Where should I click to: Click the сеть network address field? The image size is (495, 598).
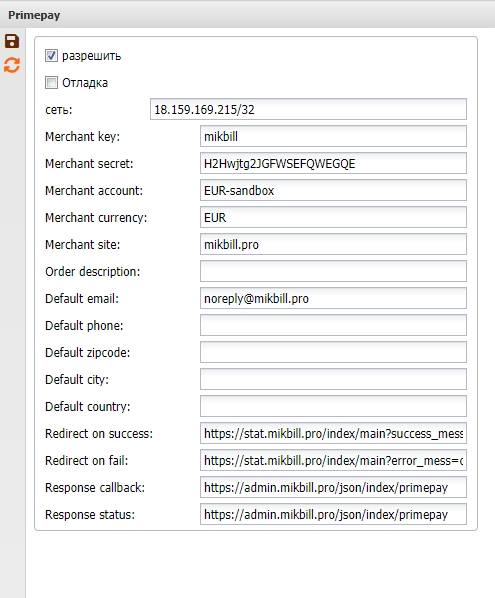308,109
